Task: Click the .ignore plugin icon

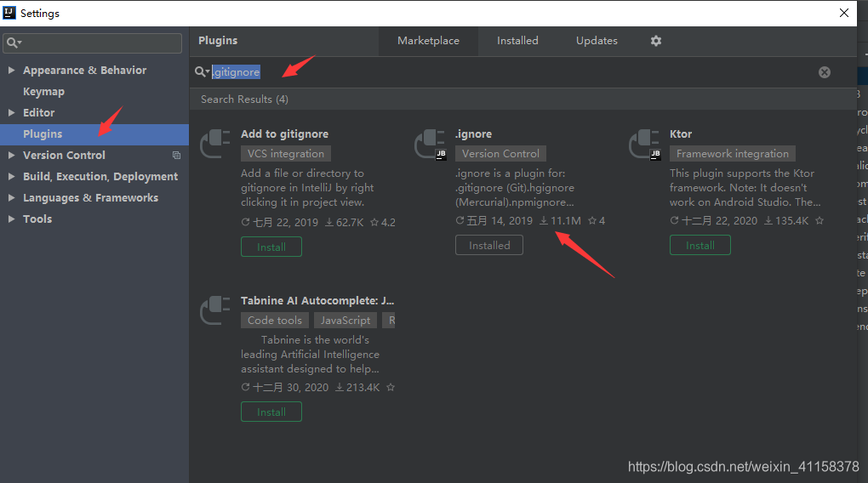Action: point(430,144)
